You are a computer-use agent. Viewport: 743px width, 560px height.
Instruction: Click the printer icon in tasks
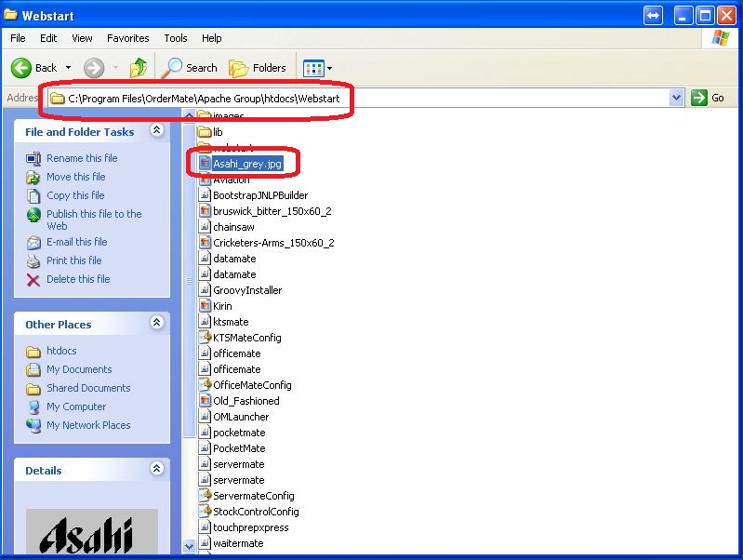click(x=33, y=261)
